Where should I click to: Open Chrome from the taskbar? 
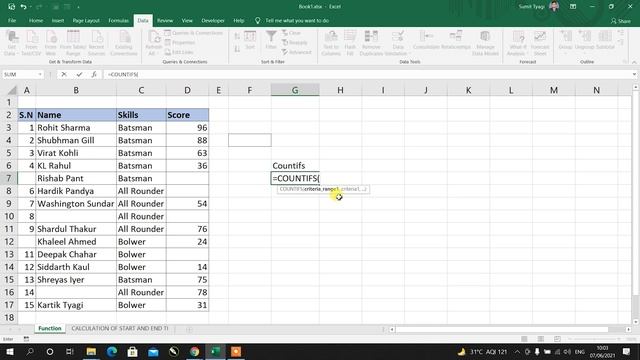[x=195, y=351]
